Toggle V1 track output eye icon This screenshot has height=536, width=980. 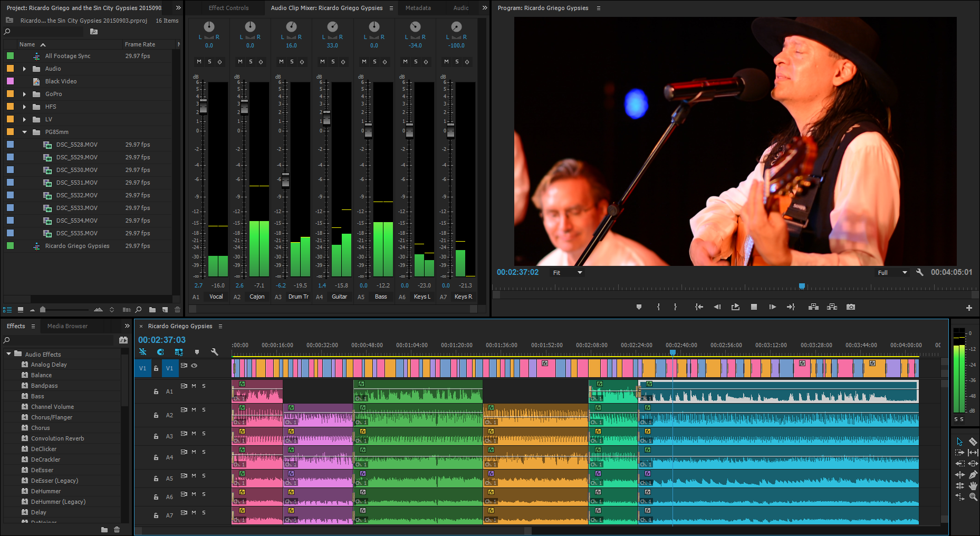194,366
